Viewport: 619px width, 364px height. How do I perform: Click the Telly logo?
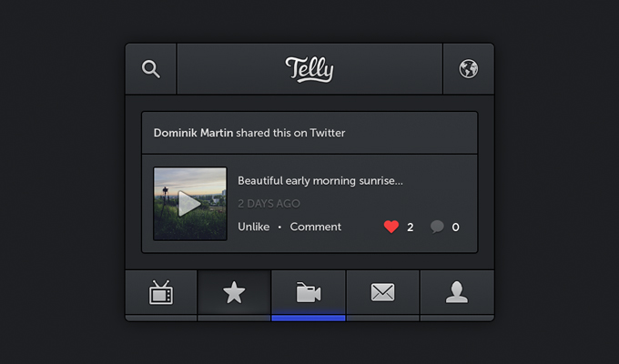tap(309, 69)
